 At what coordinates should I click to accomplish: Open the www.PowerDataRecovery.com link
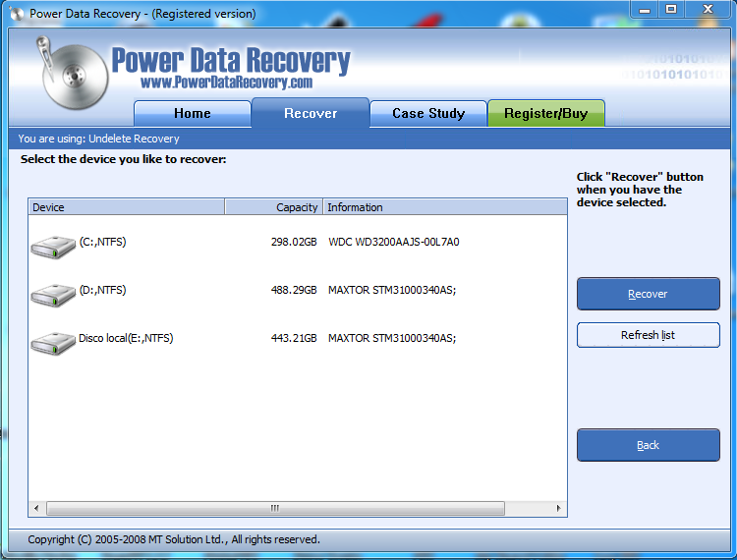click(x=227, y=83)
